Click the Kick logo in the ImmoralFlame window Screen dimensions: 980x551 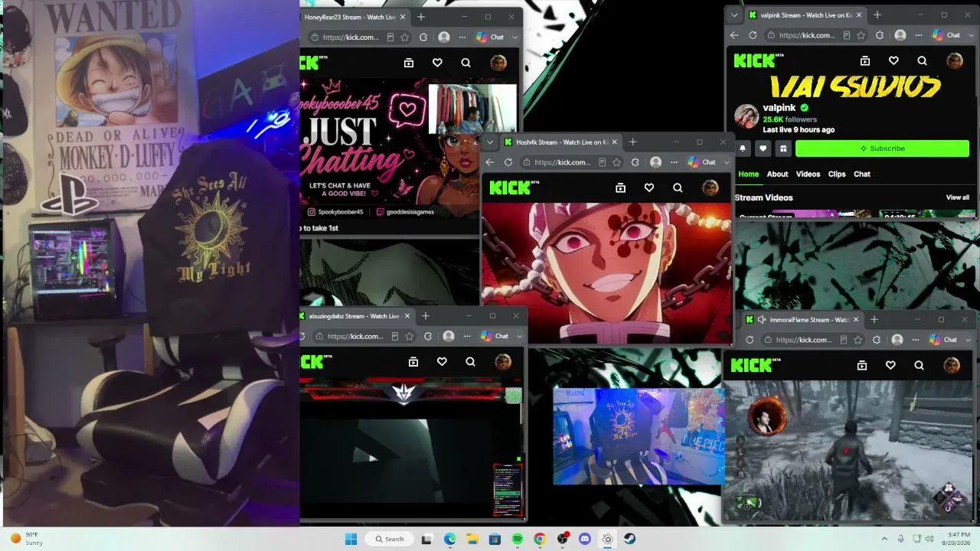coord(756,366)
